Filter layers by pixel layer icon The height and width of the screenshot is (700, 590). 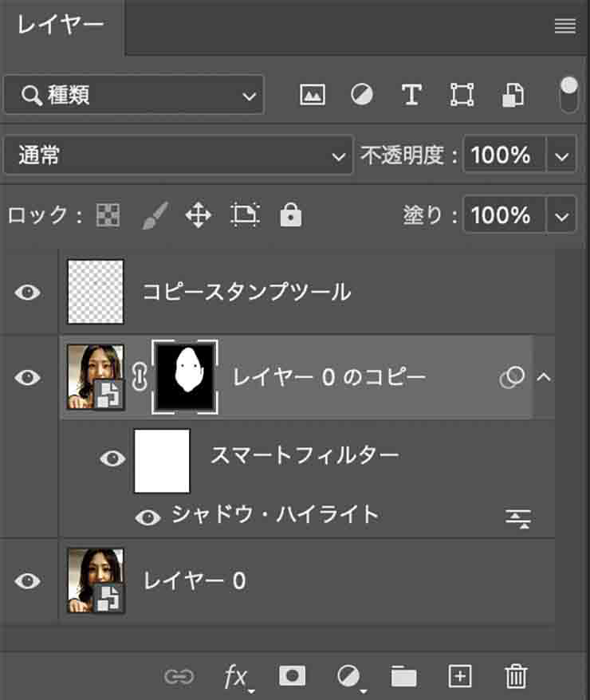tap(313, 96)
